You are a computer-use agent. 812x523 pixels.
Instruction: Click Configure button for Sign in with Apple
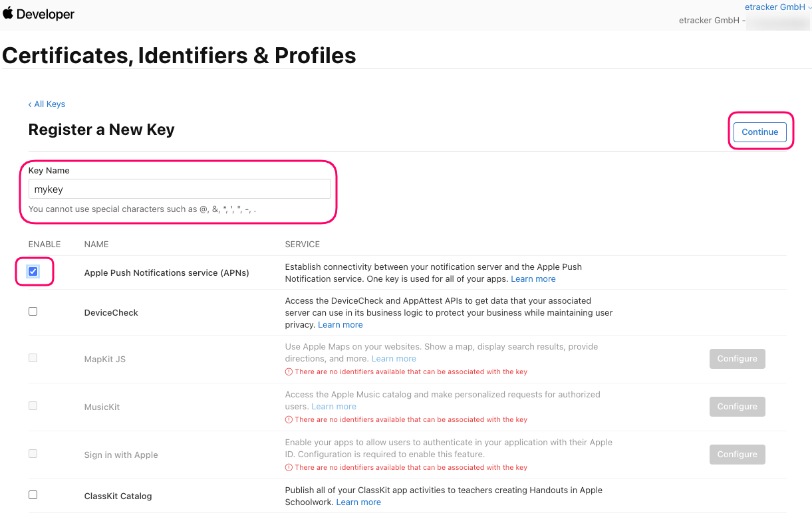coord(738,455)
